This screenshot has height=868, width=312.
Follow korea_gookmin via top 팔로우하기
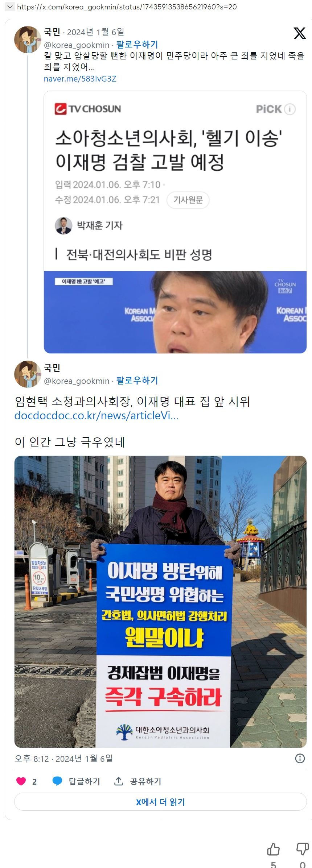(x=137, y=45)
